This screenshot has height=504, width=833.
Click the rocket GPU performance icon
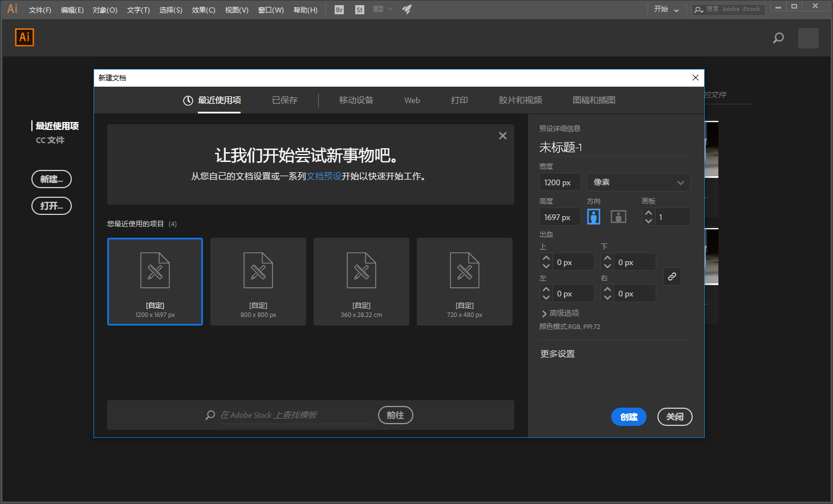click(407, 9)
